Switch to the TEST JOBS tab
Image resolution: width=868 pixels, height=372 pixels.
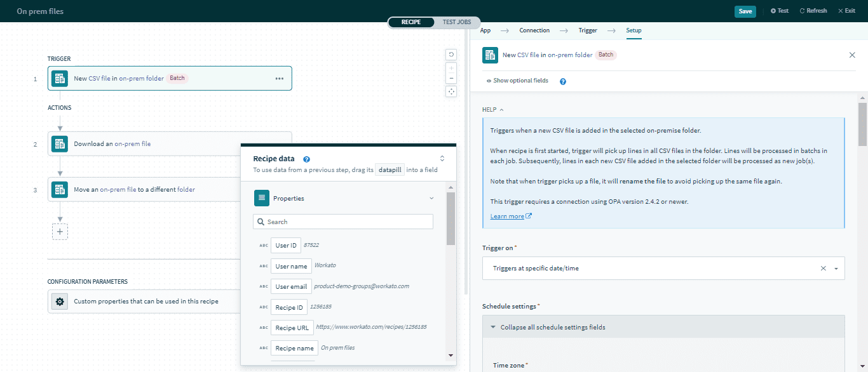click(457, 22)
